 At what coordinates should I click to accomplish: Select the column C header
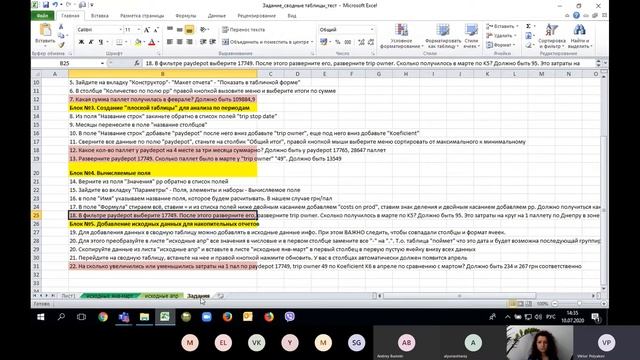click(270, 74)
